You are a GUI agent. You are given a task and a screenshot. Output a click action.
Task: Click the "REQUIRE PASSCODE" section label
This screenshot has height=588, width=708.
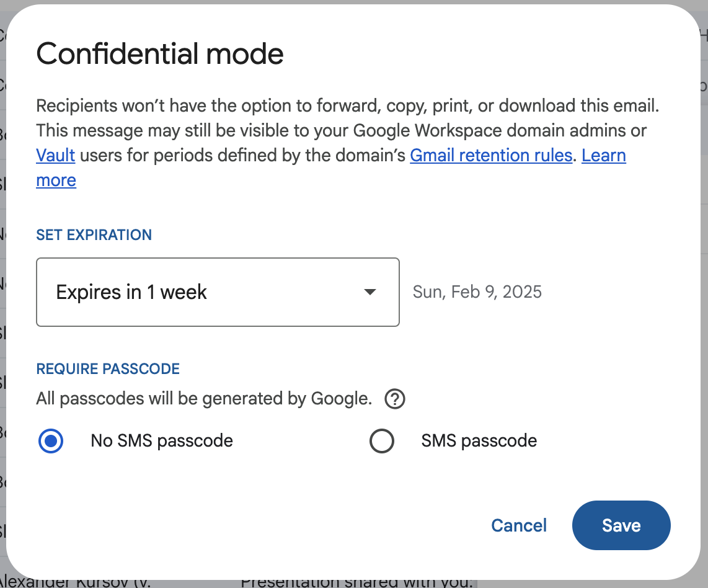pyautogui.click(x=108, y=368)
